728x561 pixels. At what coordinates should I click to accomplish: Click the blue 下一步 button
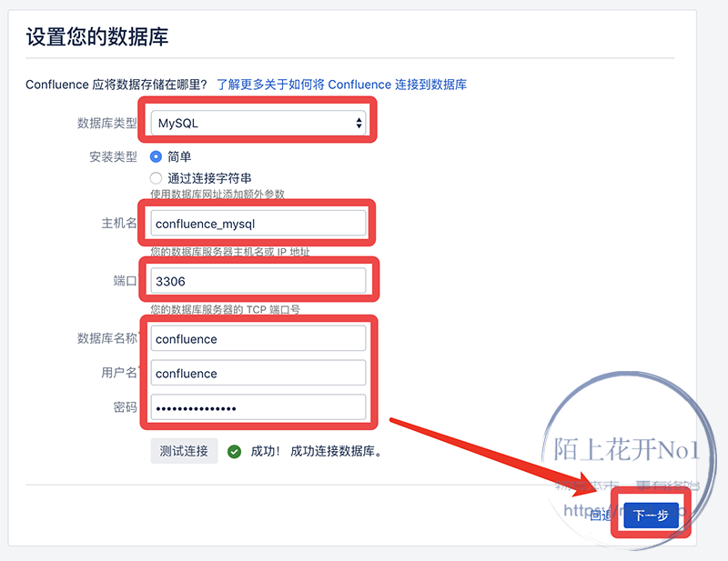(651, 515)
